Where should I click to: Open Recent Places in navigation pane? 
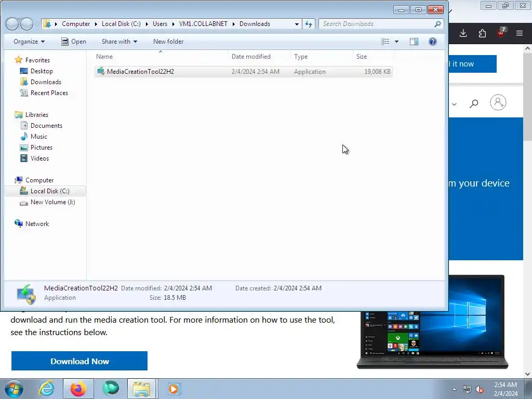point(49,92)
